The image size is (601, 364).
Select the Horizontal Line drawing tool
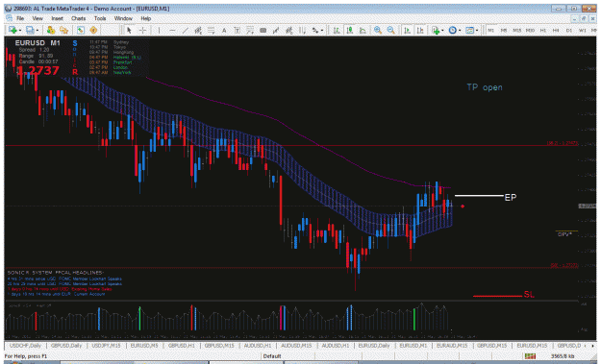(x=172, y=30)
